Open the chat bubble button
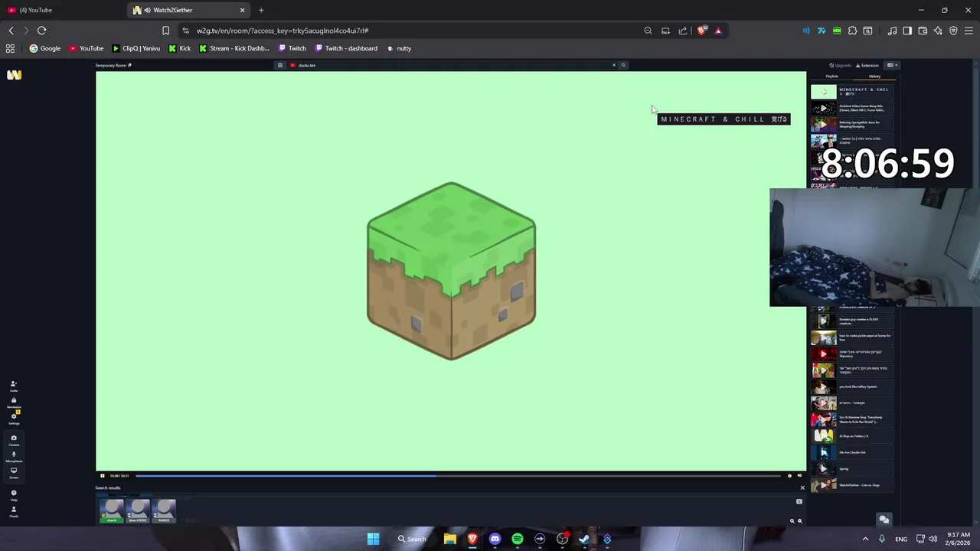This screenshot has height=551, width=980. pos(884,519)
